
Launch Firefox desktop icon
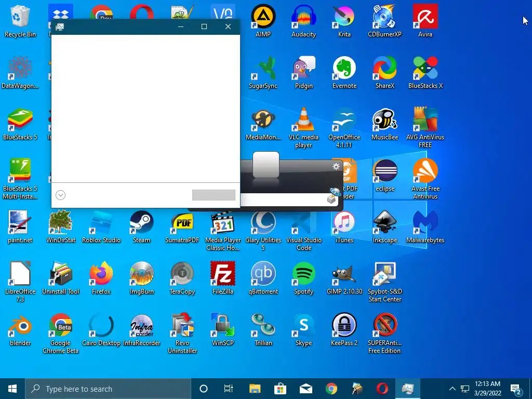click(x=101, y=278)
